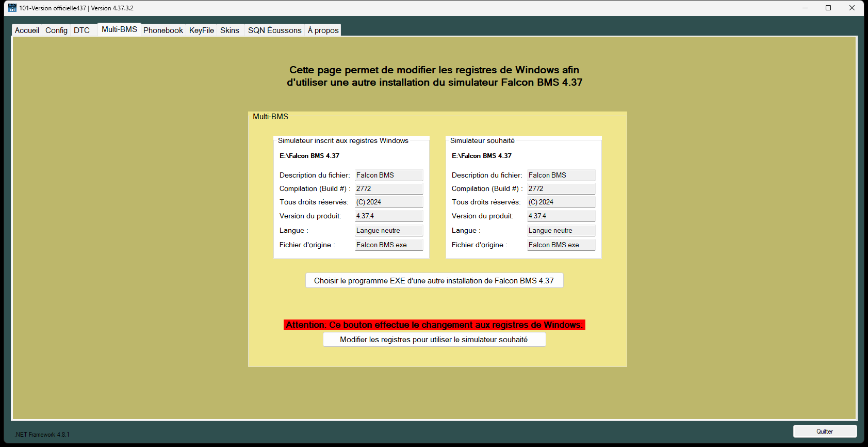Click the .NET Framework 4.8.1 status text

point(42,435)
